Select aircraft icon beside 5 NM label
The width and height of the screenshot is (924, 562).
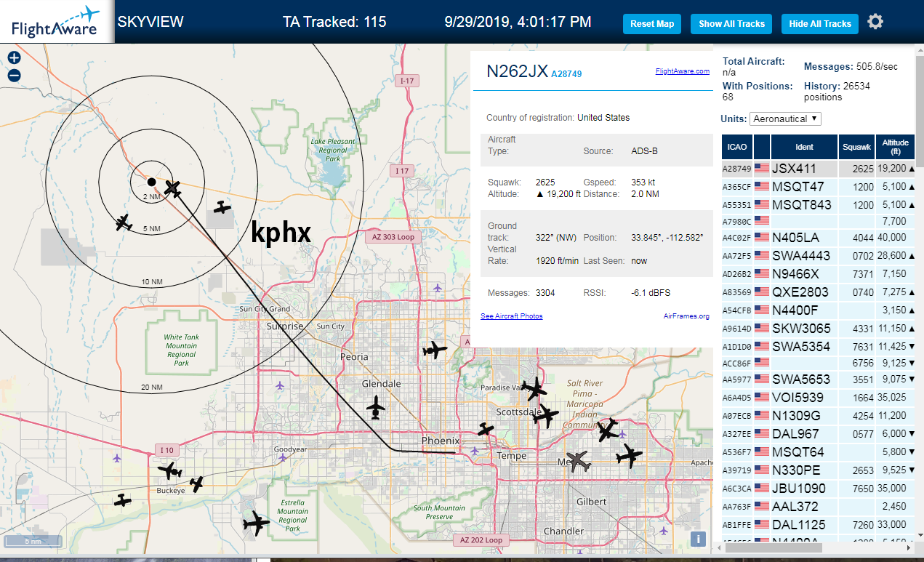pos(124,222)
